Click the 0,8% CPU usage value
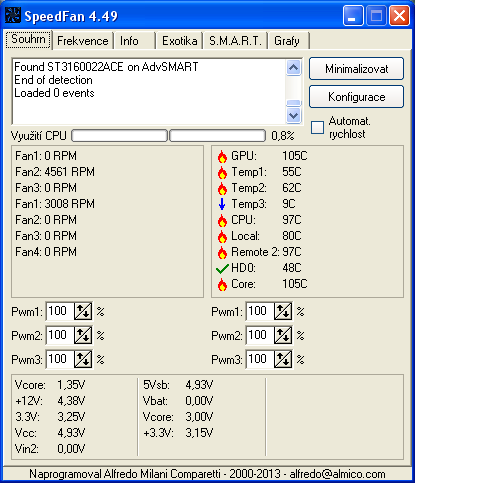This screenshot has width=500, height=500. click(283, 136)
